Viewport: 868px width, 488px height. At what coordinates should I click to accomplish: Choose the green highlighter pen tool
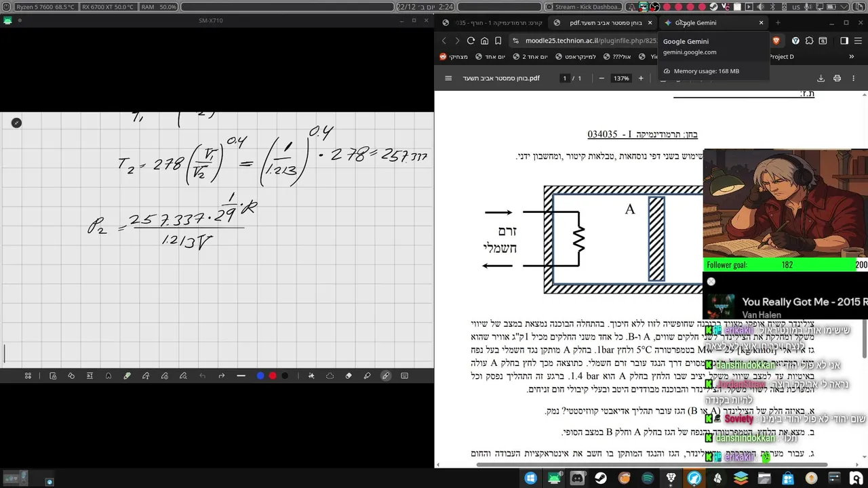tap(127, 375)
